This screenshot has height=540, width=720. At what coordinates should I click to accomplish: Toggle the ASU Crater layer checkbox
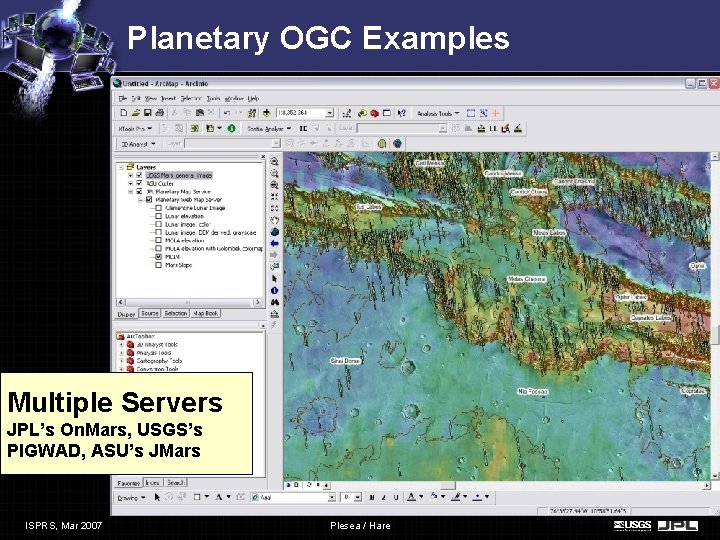click(139, 183)
